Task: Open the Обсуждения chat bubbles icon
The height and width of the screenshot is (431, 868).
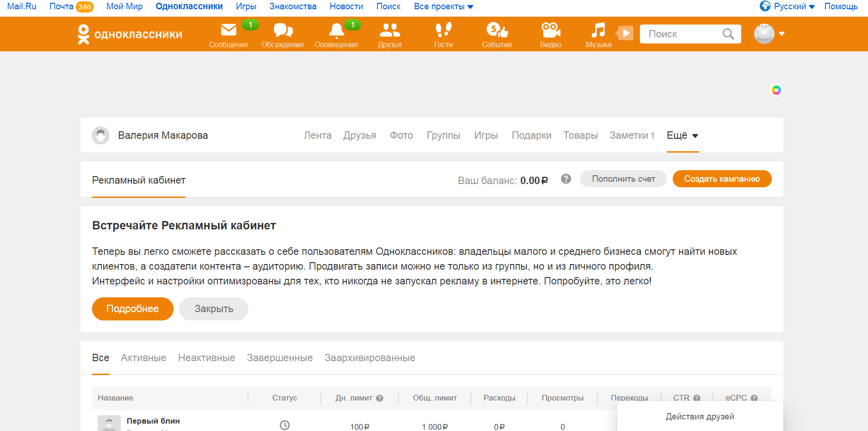Action: click(283, 30)
